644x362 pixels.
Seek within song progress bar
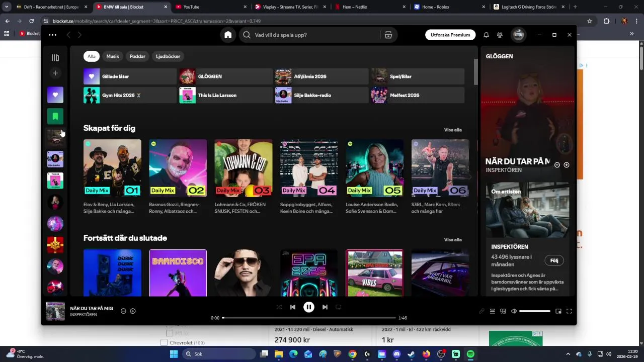coord(309,318)
